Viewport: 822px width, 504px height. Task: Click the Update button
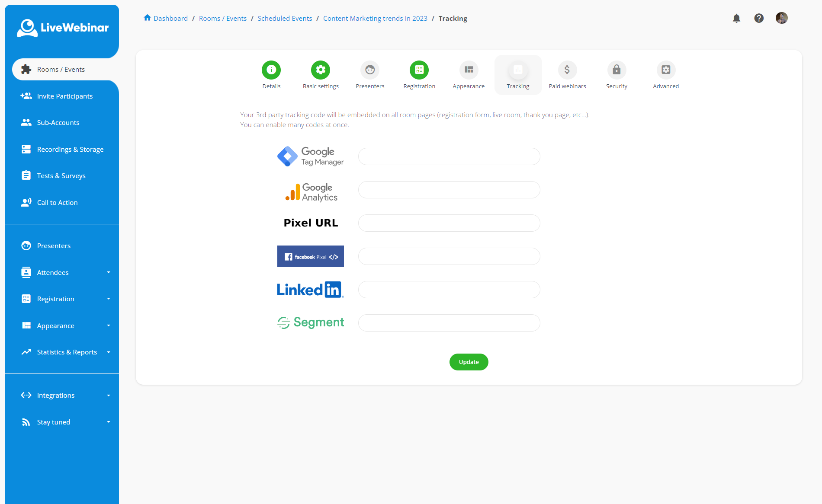[469, 362]
